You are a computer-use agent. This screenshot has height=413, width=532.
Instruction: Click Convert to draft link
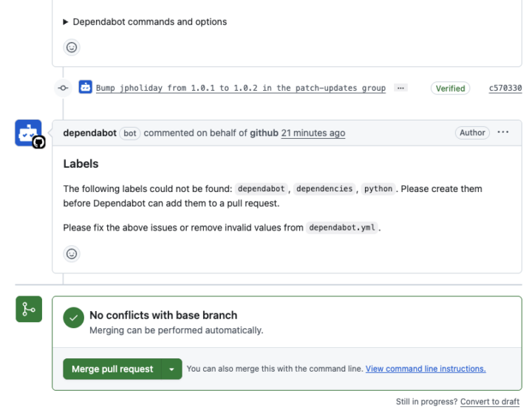coord(489,402)
